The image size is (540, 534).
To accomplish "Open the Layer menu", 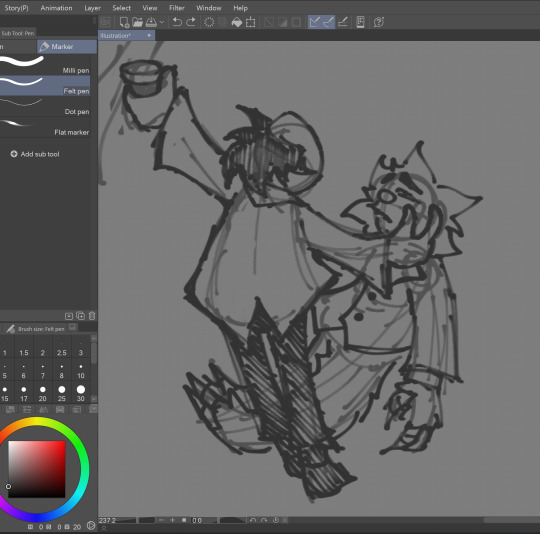I will [x=92, y=8].
